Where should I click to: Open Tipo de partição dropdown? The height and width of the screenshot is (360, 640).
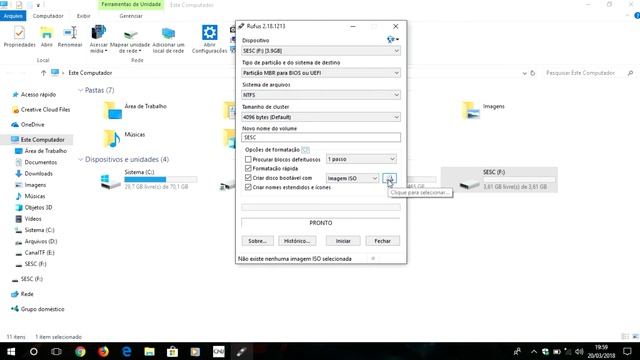pyautogui.click(x=321, y=73)
